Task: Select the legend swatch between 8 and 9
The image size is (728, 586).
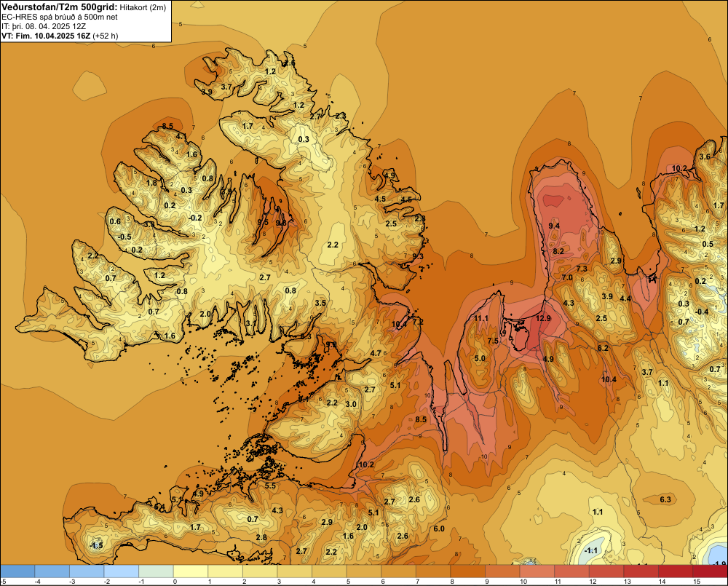Action: [467, 571]
